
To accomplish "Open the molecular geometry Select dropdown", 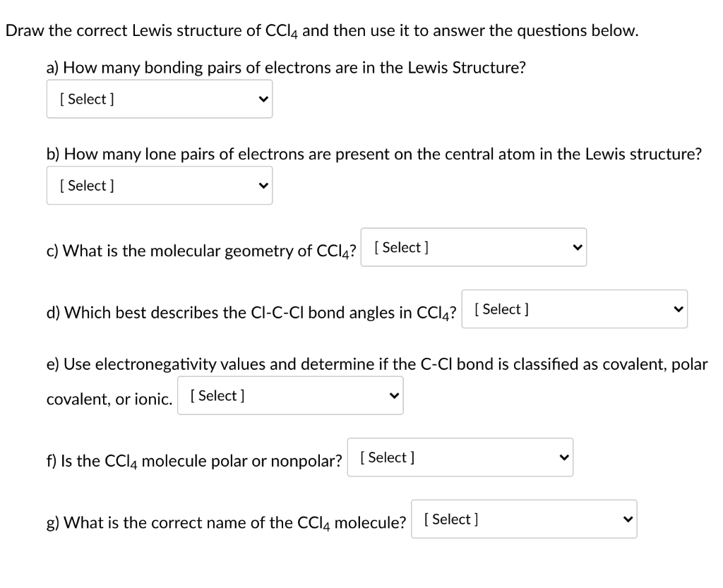I will pos(473,247).
